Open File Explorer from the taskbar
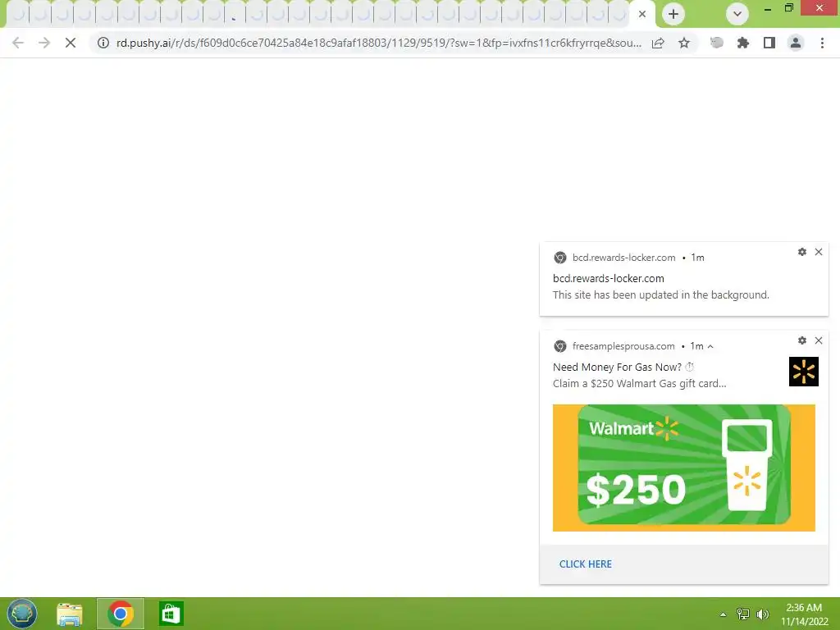The height and width of the screenshot is (630, 840). pyautogui.click(x=70, y=614)
